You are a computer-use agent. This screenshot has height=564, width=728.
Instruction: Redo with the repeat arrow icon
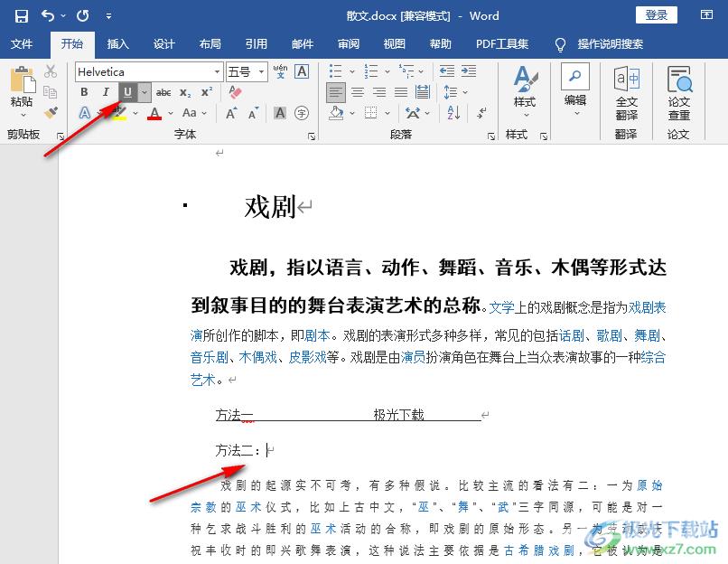[82, 15]
